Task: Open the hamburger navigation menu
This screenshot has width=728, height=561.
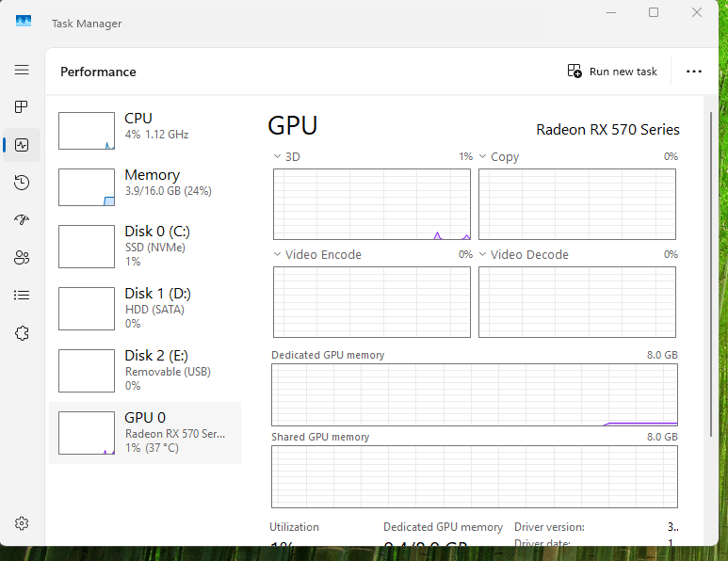Action: (22, 70)
